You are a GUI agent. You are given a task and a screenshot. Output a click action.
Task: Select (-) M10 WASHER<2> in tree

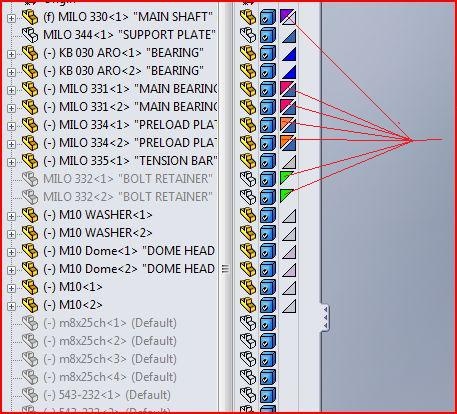click(x=98, y=233)
